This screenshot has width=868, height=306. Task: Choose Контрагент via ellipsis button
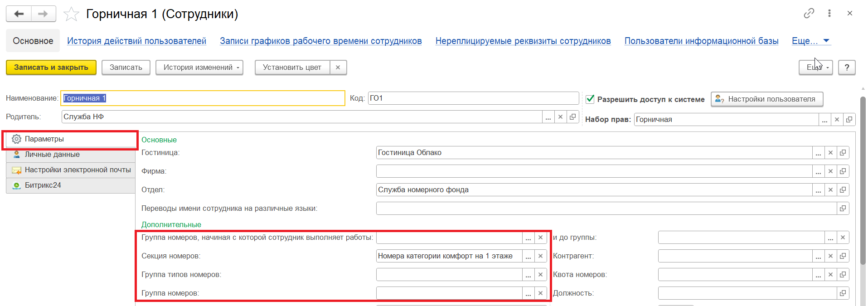point(818,256)
